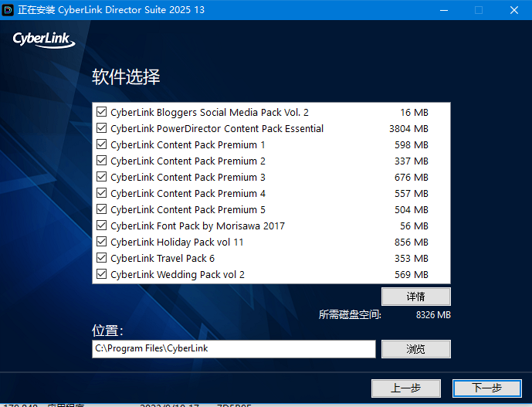Click the '16 MB' size value
The image size is (532, 407).
[x=415, y=112]
